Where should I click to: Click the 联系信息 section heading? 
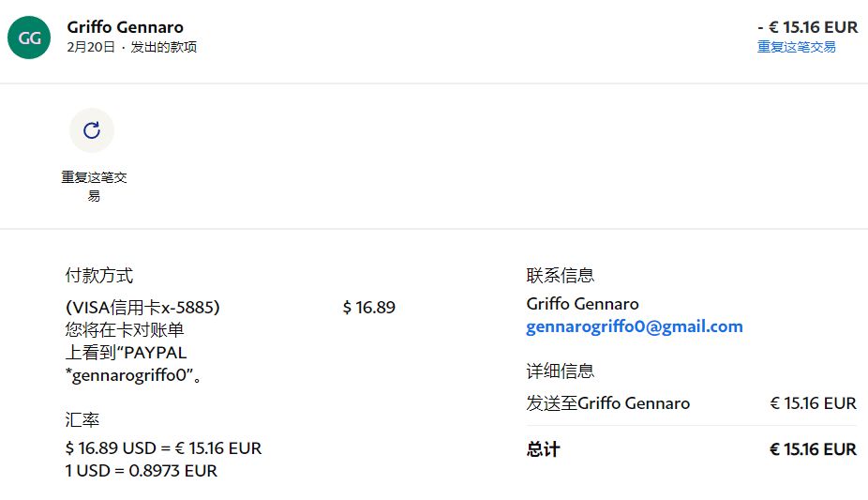[x=560, y=275]
